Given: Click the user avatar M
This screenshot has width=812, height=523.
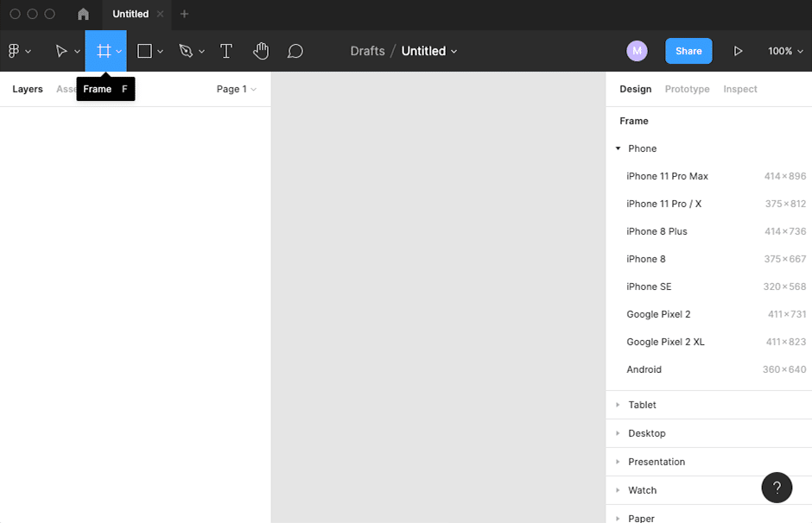Looking at the screenshot, I should point(637,51).
